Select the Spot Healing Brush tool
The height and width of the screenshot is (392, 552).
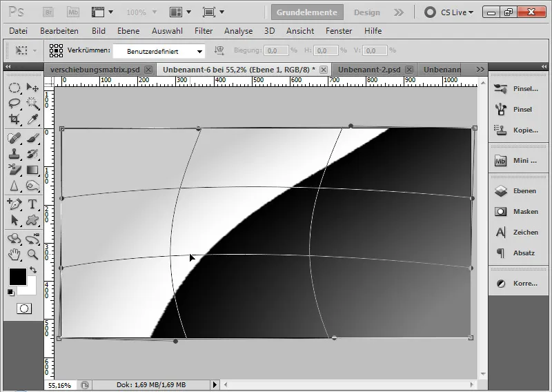coord(14,138)
